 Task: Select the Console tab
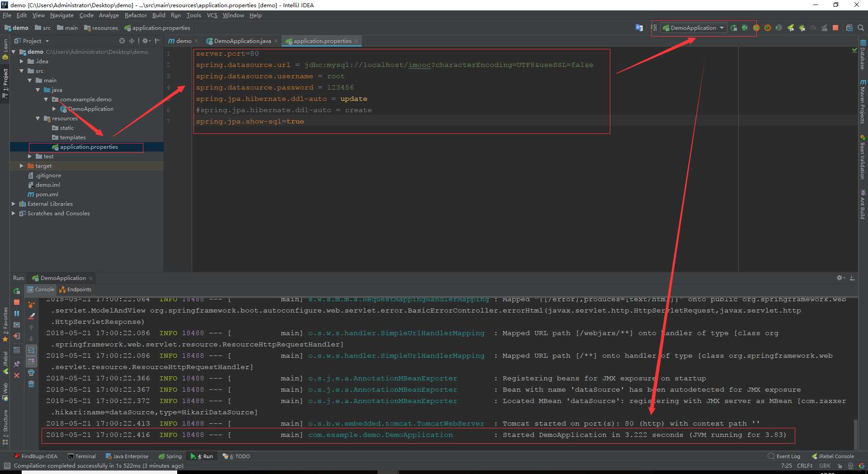41,289
